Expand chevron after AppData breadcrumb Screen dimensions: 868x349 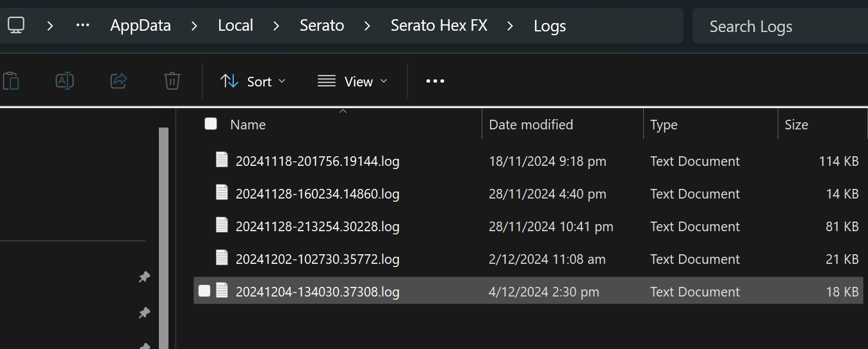pos(195,26)
